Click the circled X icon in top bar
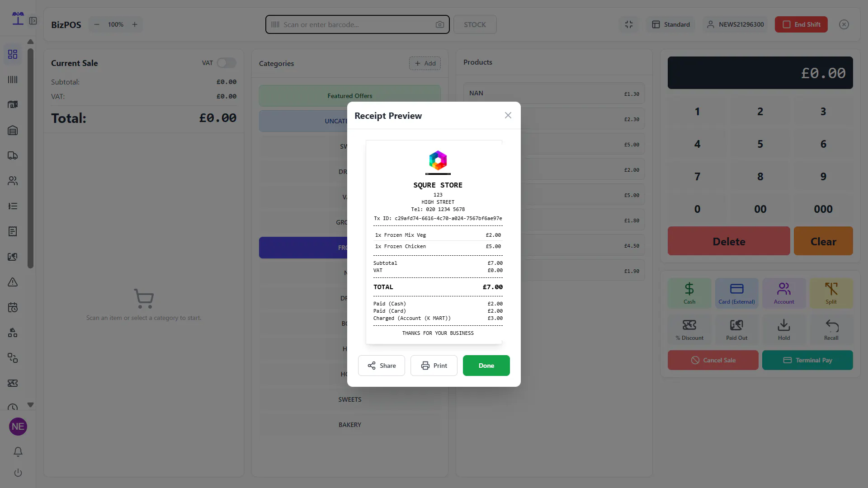 point(844,24)
